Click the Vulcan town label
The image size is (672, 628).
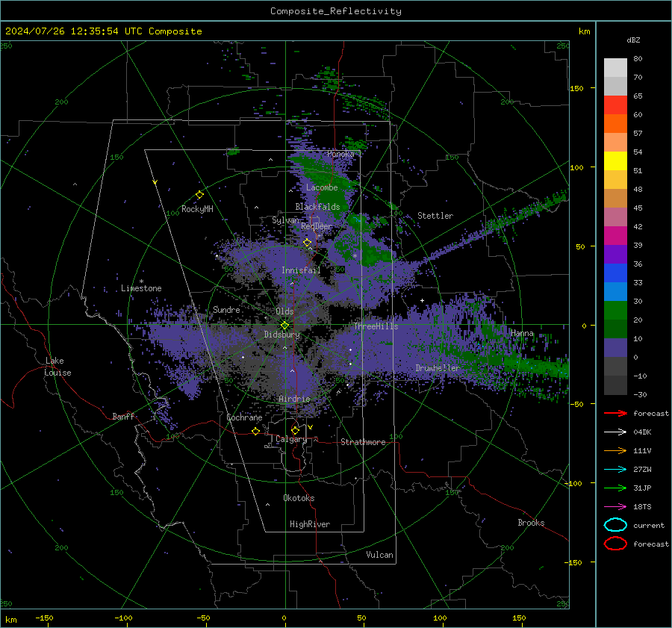click(x=379, y=555)
